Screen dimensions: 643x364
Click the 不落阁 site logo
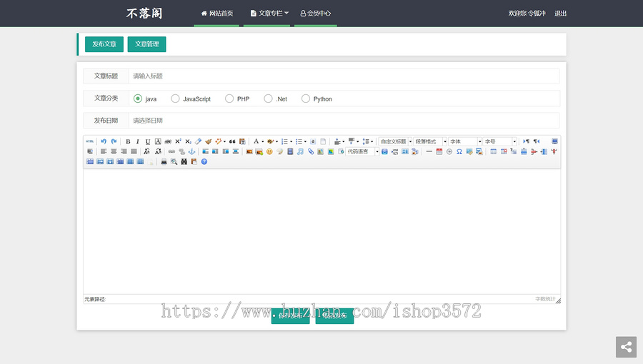[x=144, y=13]
